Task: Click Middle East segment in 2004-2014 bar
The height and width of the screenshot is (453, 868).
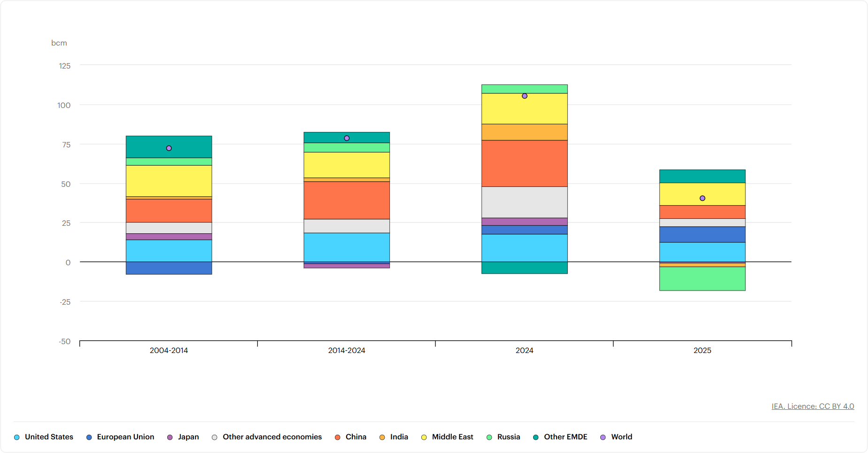Action: tap(169, 181)
